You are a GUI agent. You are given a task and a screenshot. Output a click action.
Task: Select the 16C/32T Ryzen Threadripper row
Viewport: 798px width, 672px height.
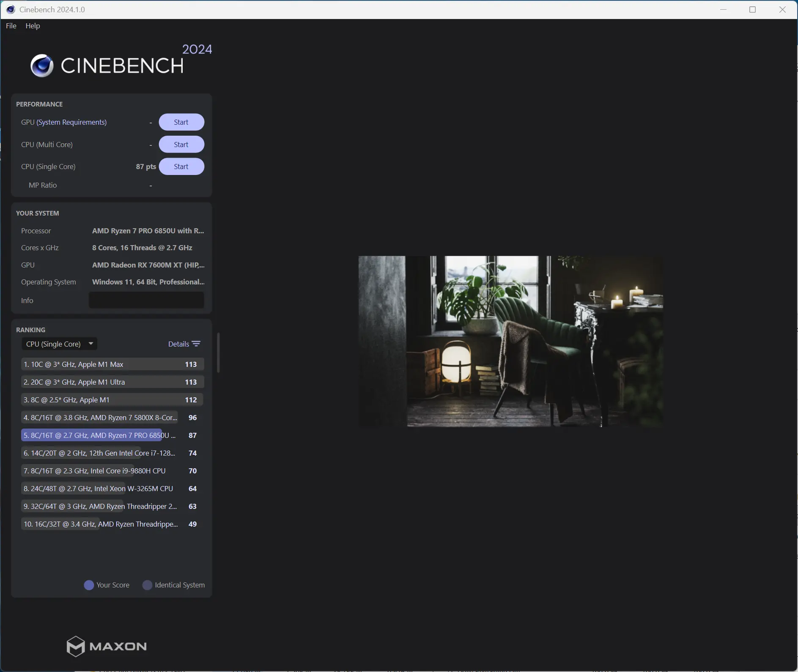[x=112, y=524]
